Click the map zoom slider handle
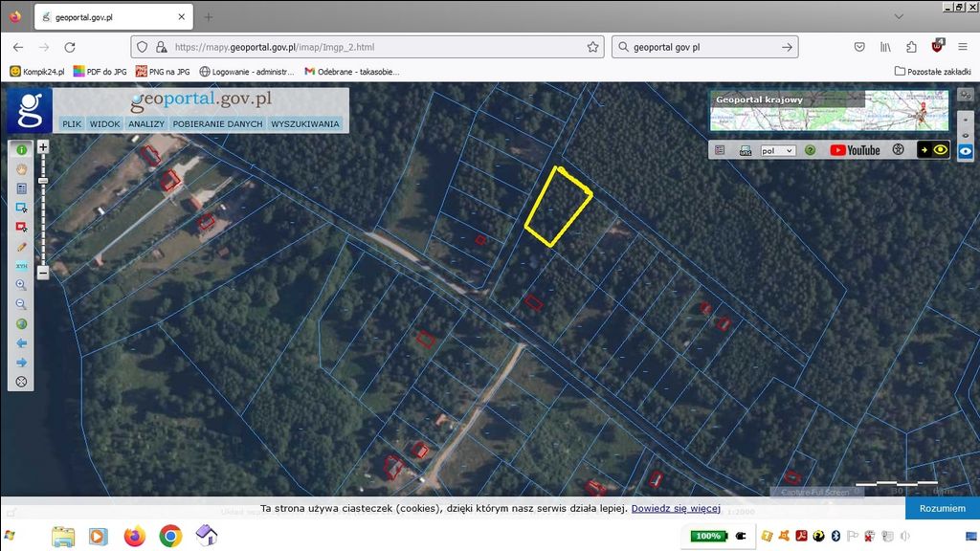980x551 pixels. point(43,181)
